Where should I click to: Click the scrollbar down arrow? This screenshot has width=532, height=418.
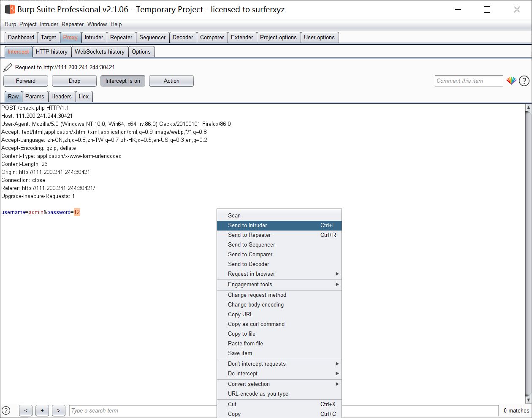(528, 399)
